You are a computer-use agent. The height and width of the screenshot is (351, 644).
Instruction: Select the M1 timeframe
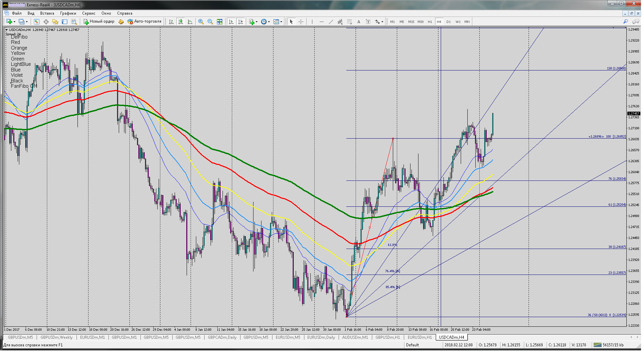(393, 22)
